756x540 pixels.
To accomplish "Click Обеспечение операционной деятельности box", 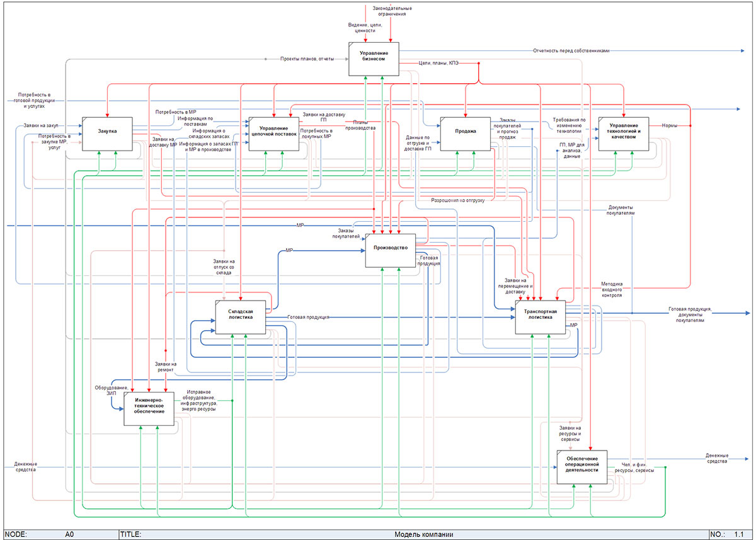I will point(581,466).
